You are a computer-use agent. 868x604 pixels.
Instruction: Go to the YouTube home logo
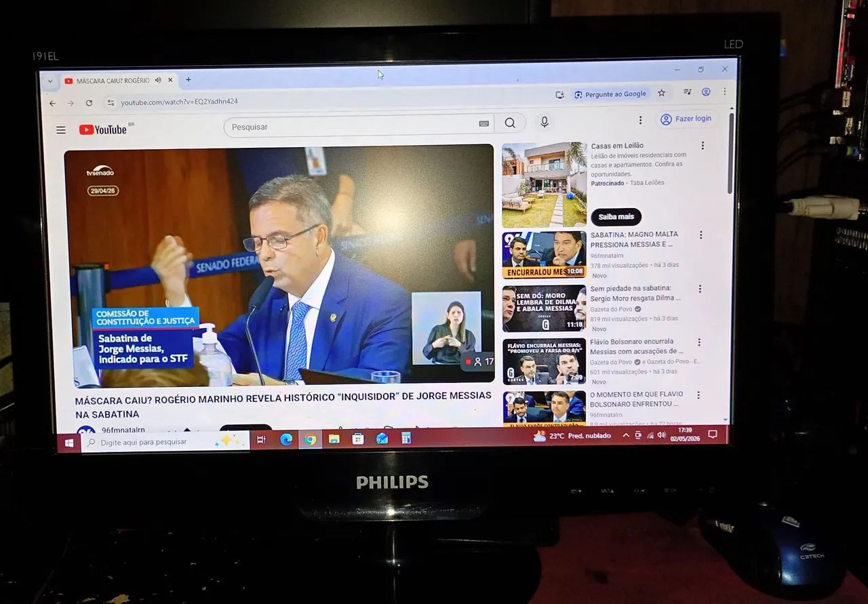103,129
